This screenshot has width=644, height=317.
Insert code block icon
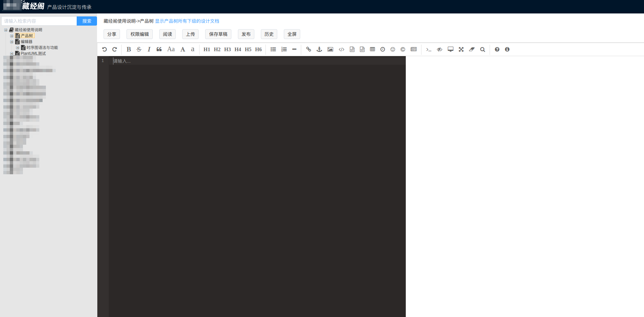[x=362, y=49]
